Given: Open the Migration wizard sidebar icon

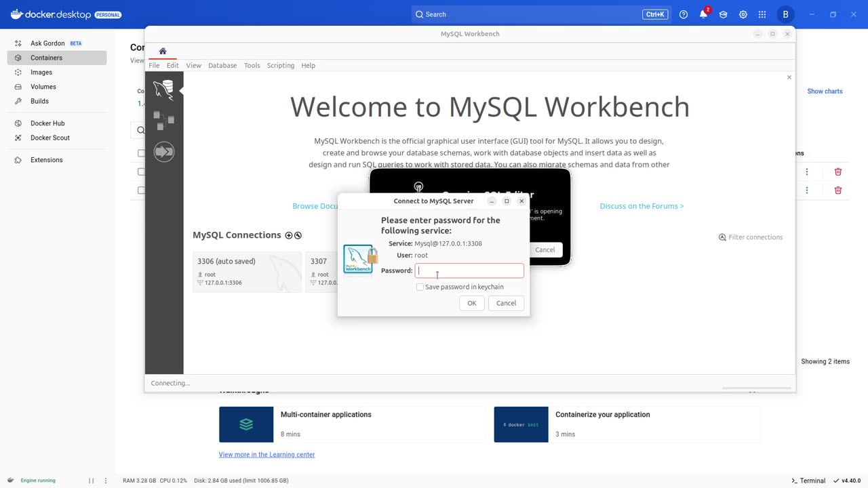Looking at the screenshot, I should coord(163,152).
